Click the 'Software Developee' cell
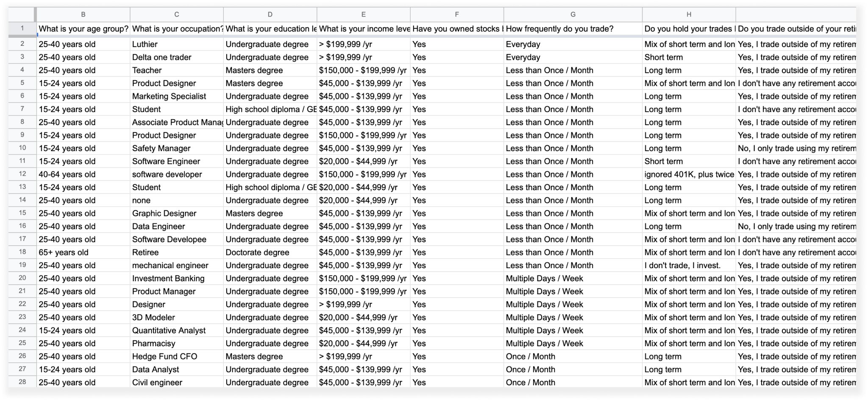The width and height of the screenshot is (868, 401). pyautogui.click(x=177, y=239)
